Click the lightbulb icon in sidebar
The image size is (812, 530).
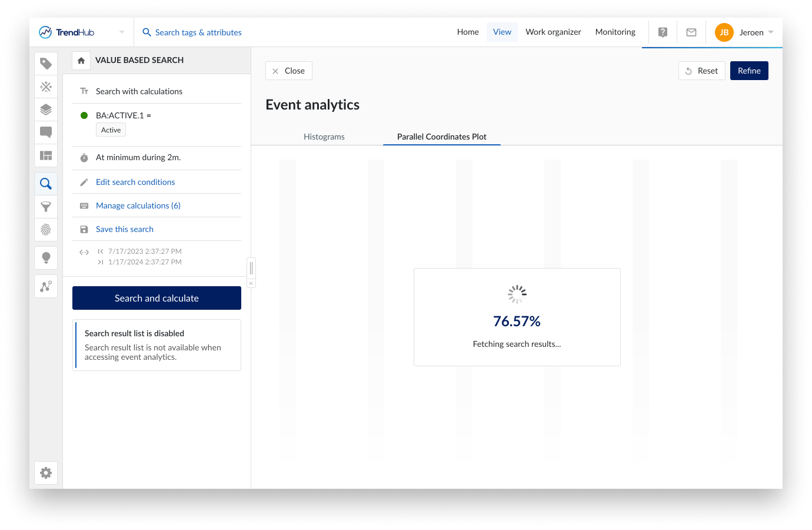pos(46,258)
